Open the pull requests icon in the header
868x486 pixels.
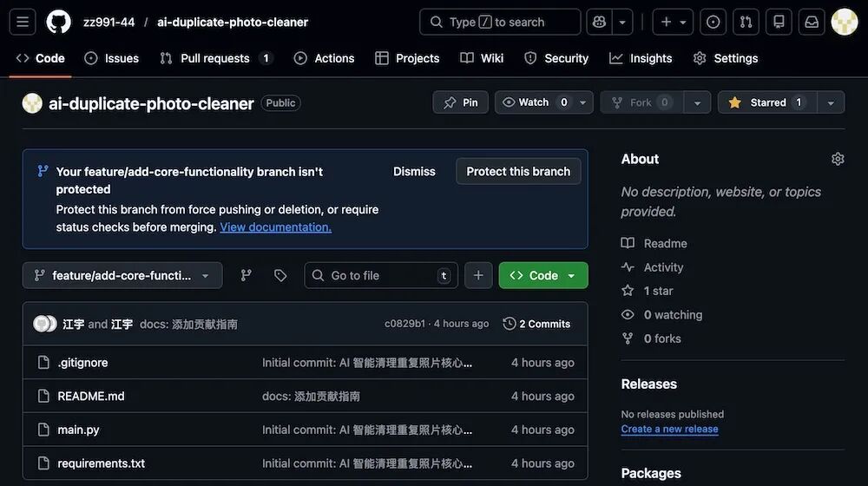746,23
